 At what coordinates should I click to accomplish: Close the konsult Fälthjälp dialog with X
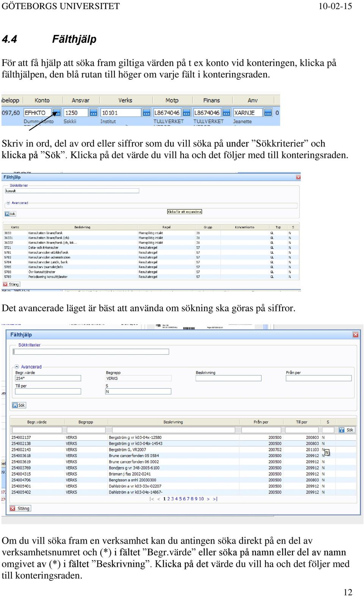[298, 177]
